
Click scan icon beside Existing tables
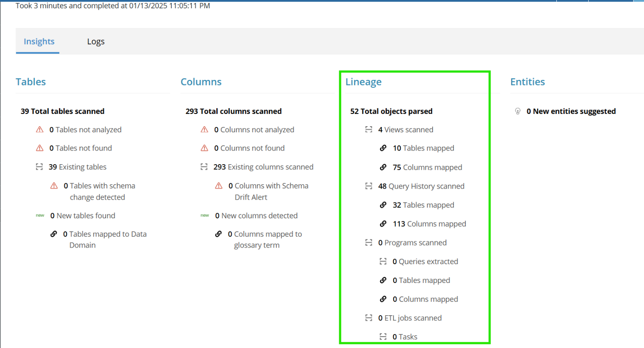pos(40,167)
